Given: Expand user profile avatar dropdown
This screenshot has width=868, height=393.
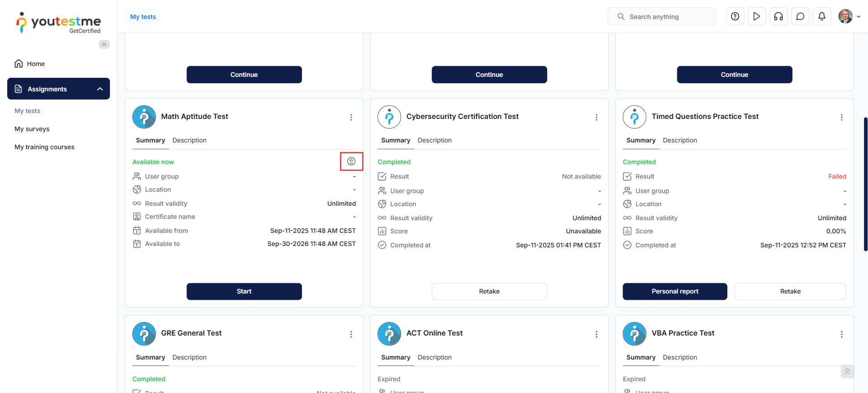Looking at the screenshot, I should point(849,17).
